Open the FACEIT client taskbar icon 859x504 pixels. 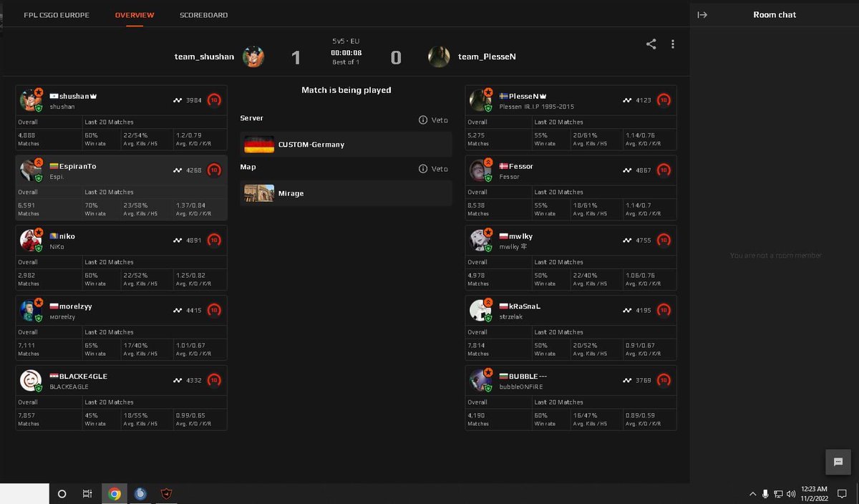166,494
